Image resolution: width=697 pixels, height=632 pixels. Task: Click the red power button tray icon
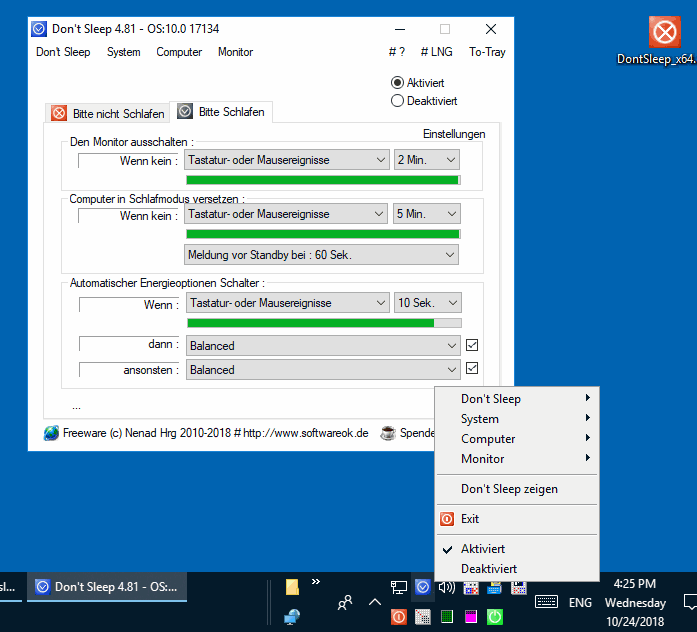click(x=398, y=617)
